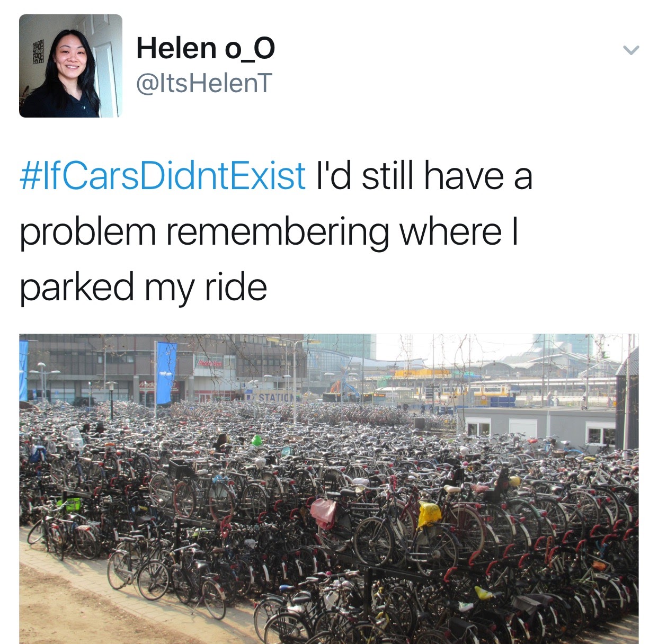Open the tweet options chevron menu
658x644 pixels.
coord(630,50)
